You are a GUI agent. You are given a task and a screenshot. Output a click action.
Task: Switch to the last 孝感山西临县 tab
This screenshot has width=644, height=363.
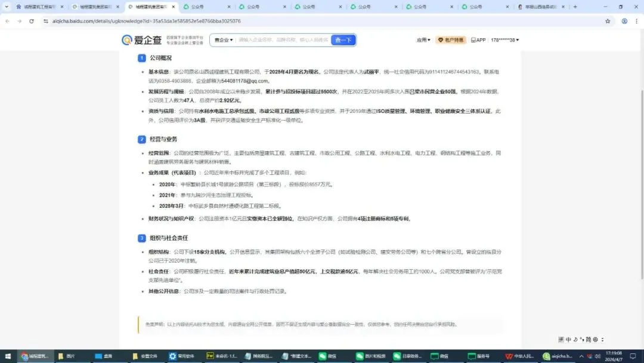point(541,7)
